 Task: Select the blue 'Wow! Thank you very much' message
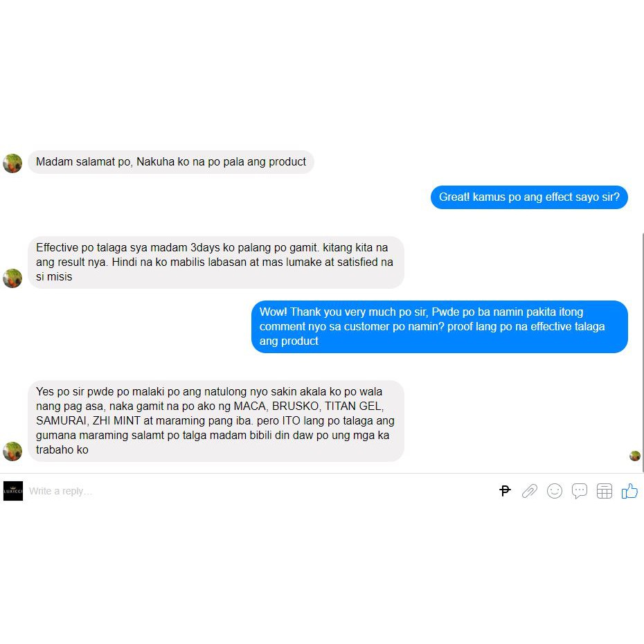440,327
